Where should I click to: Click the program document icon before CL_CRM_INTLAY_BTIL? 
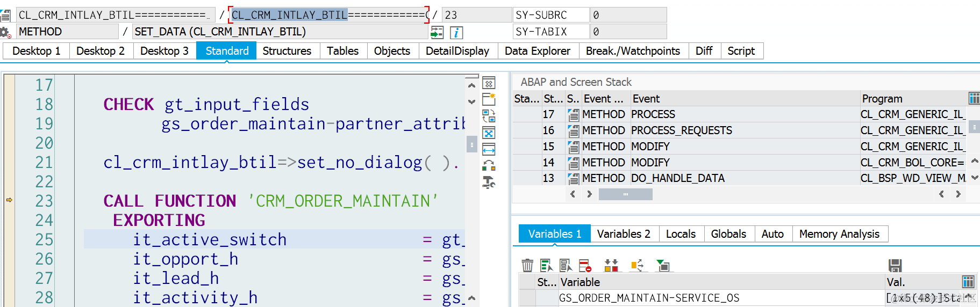tap(5, 15)
